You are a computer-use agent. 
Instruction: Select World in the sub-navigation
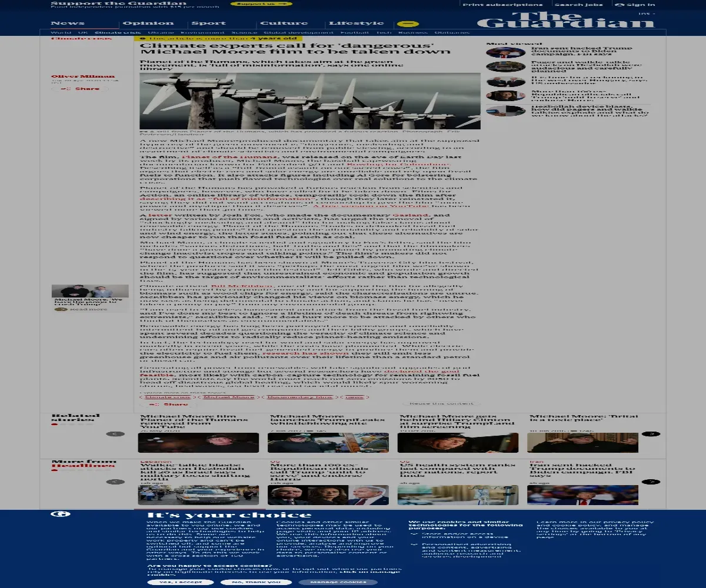[x=61, y=33]
